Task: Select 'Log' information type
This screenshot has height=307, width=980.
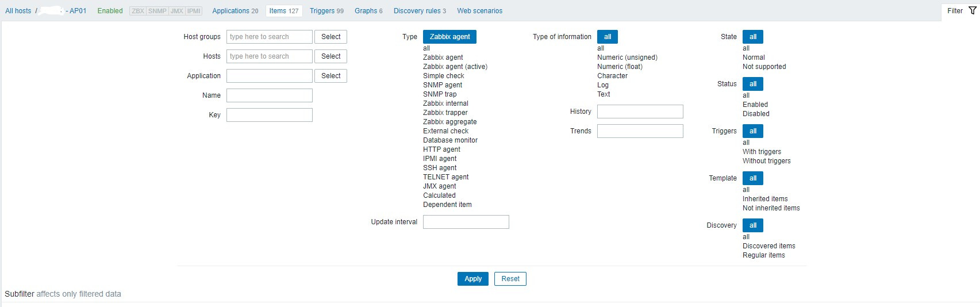Action: pyautogui.click(x=603, y=85)
